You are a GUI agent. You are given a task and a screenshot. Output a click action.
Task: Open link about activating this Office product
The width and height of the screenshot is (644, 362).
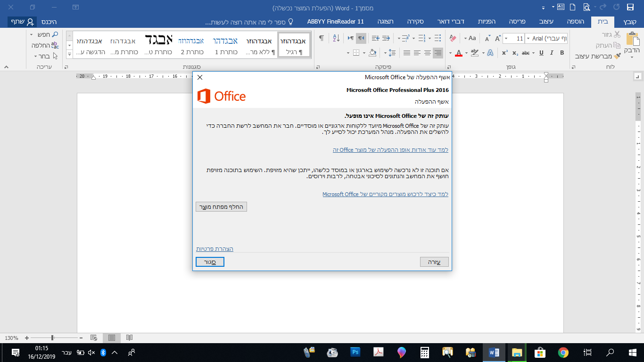click(390, 150)
